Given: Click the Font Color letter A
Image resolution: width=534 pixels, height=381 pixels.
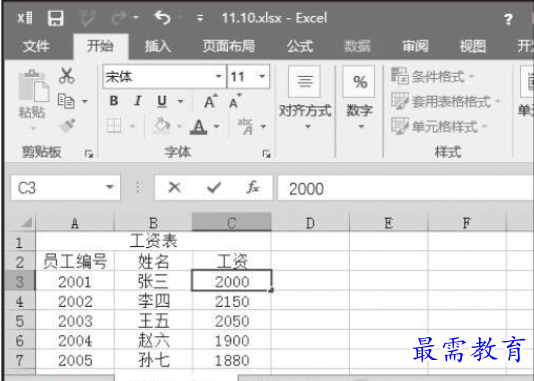Looking at the screenshot, I should 199,126.
